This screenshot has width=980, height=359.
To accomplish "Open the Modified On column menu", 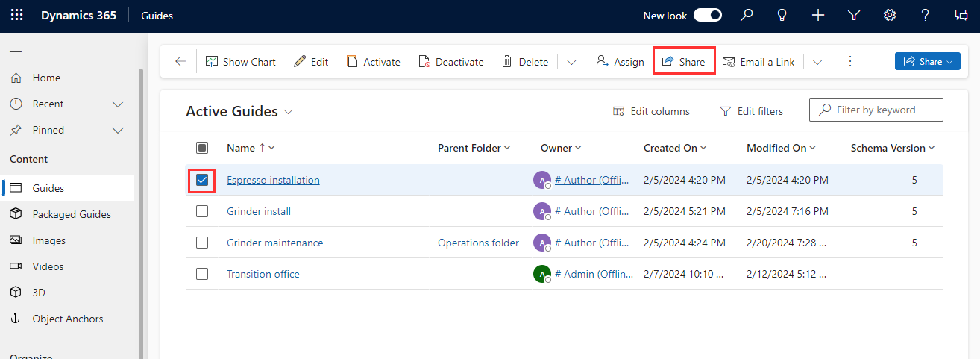I will [782, 148].
